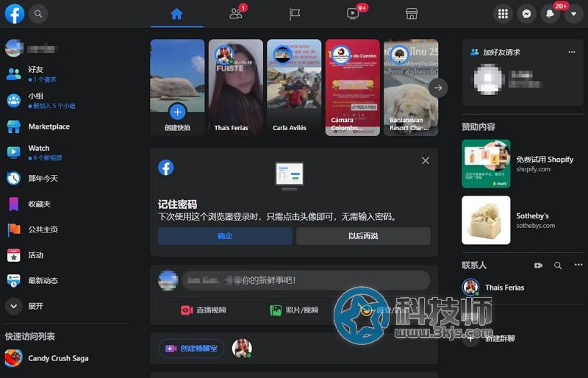
Task: Click the plus icon to create a story
Action: point(177,112)
